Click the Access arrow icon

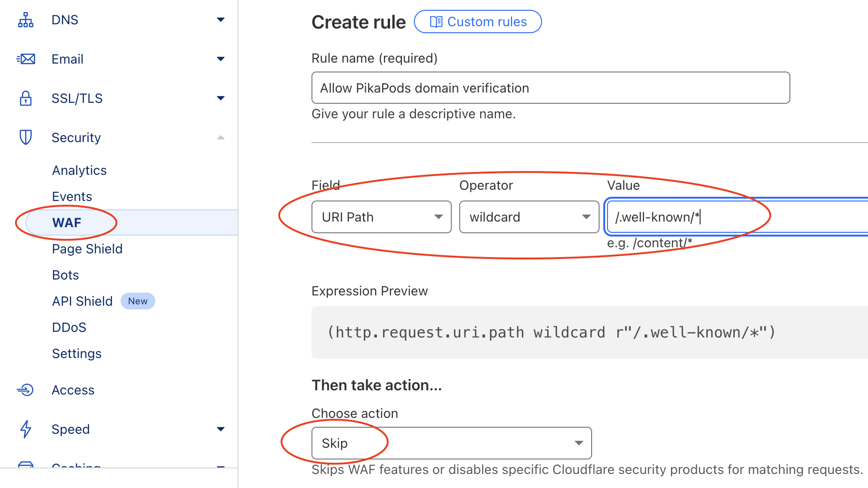pyautogui.click(x=26, y=390)
